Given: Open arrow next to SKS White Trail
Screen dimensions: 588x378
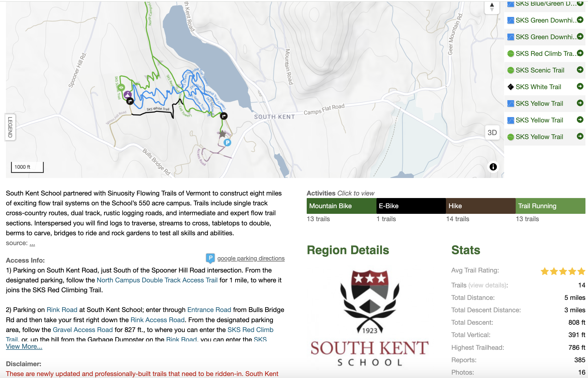Looking at the screenshot, I should pos(580,86).
